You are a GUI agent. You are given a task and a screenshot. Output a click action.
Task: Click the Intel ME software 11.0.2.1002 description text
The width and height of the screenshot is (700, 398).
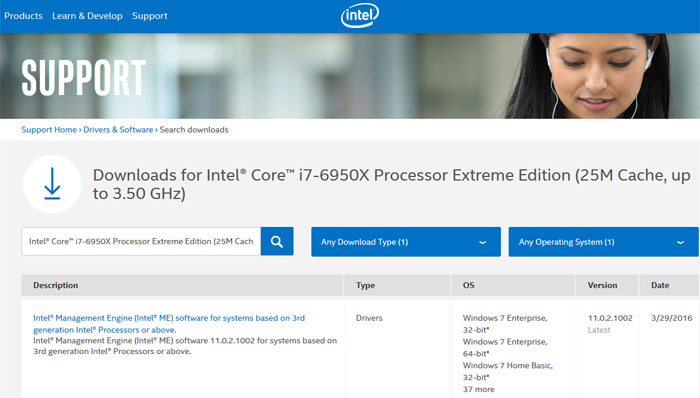tap(185, 346)
